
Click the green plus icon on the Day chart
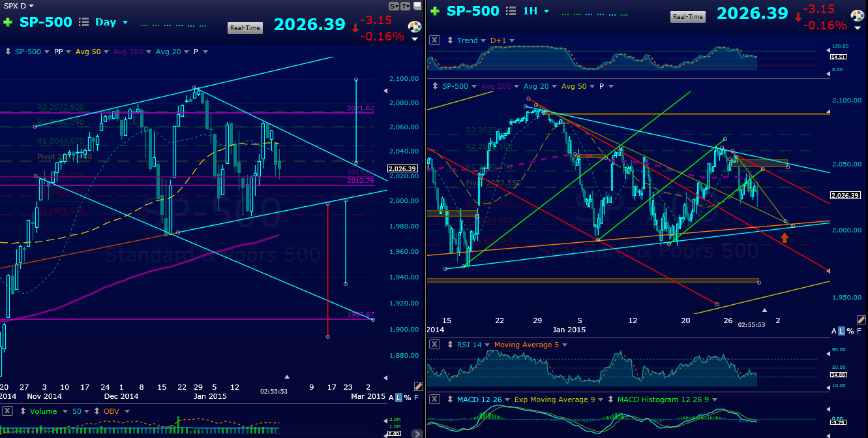pyautogui.click(x=8, y=22)
